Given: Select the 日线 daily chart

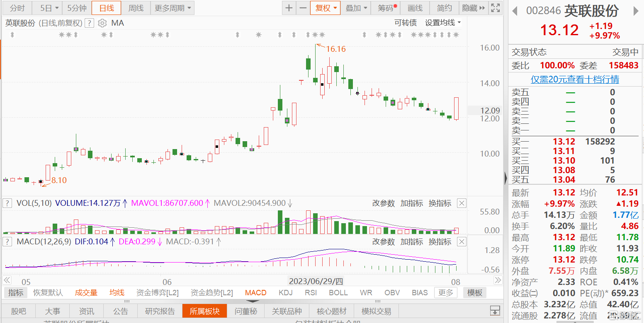Looking at the screenshot, I should pyautogui.click(x=107, y=8).
